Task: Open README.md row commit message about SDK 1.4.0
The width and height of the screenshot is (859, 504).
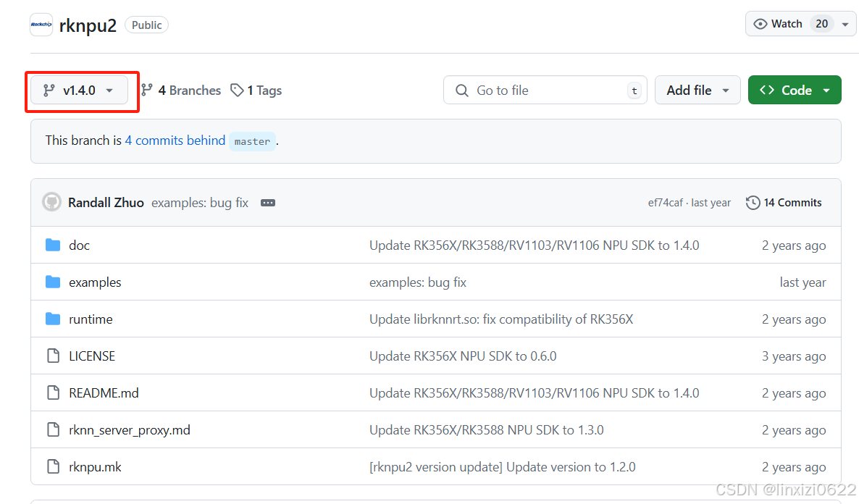Action: click(534, 392)
